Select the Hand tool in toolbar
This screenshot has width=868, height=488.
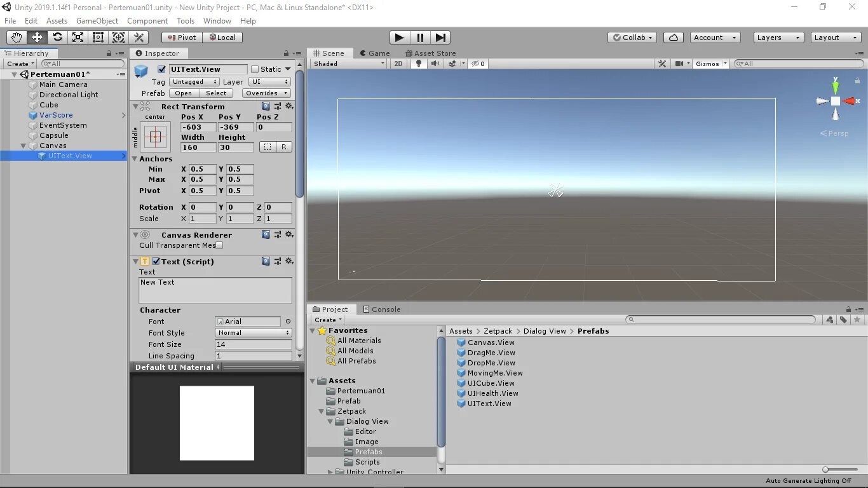(17, 37)
